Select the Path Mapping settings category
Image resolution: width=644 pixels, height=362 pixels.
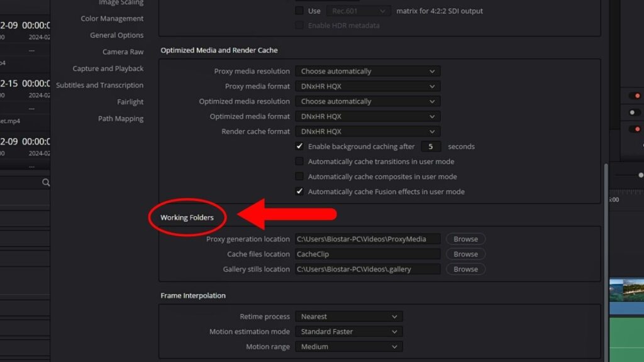121,118
